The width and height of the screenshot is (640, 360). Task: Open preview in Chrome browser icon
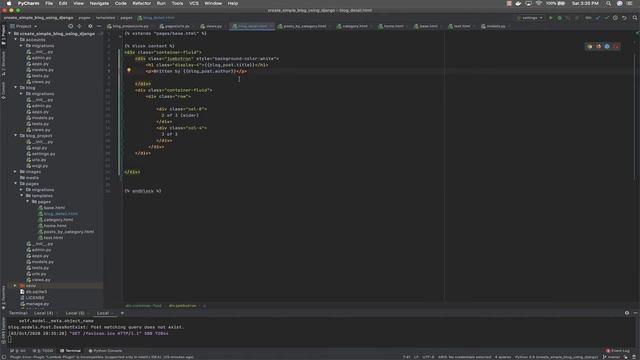(x=589, y=47)
